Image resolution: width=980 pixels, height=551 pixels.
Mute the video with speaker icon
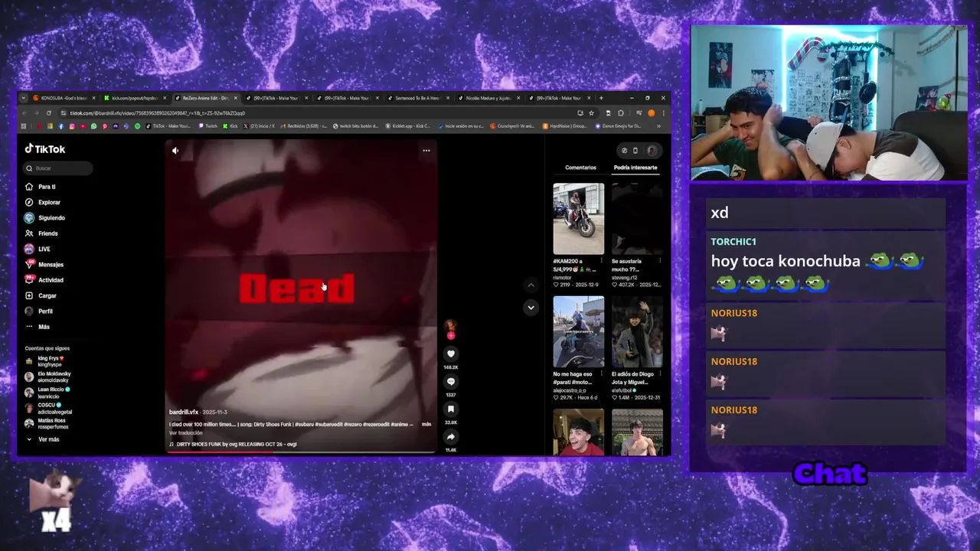(175, 151)
